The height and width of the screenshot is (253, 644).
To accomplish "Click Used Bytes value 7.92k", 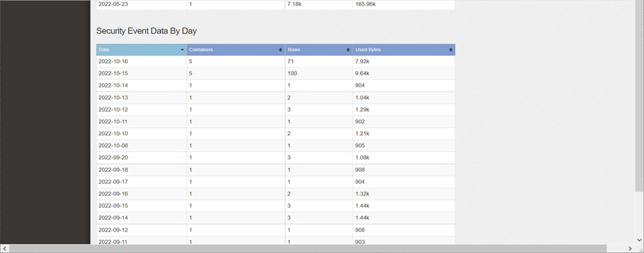I will tap(362, 62).
